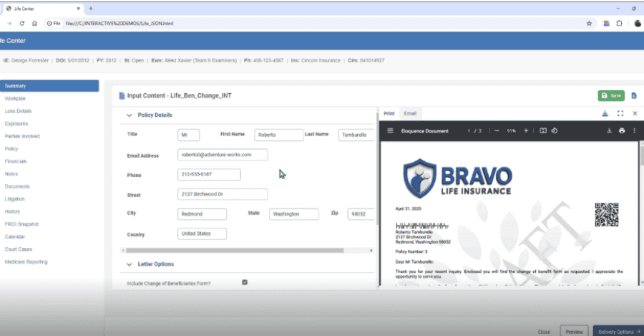Rotate the PDF document
Viewport: 644px width, 336px height.
tap(555, 131)
